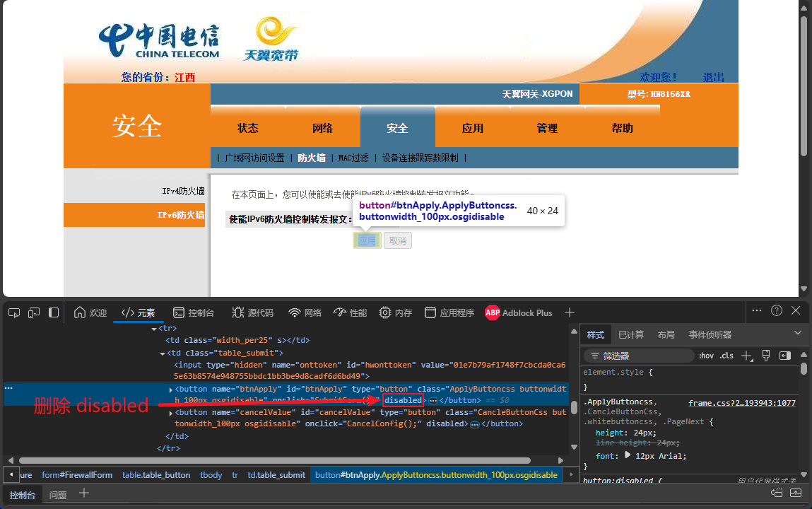The width and height of the screenshot is (812, 509).
Task: Collapse the td table_submit node
Action: (162, 353)
